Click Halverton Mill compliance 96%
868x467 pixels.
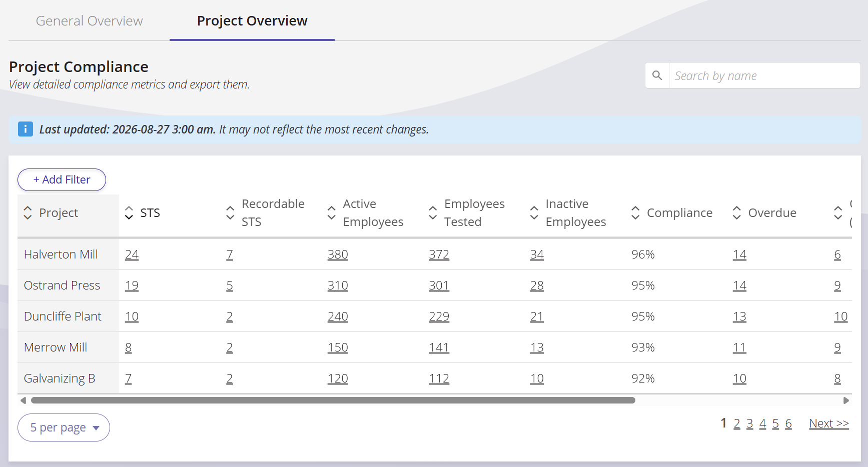click(x=643, y=254)
